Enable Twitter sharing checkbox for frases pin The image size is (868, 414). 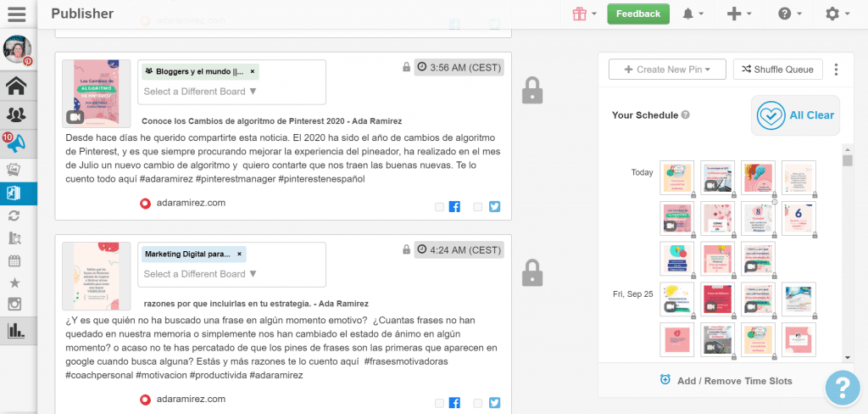point(478,404)
